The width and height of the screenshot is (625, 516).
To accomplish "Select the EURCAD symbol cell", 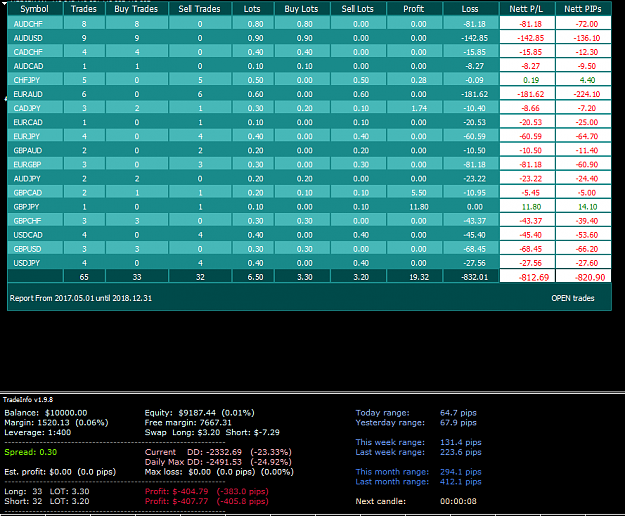I will click(35, 122).
